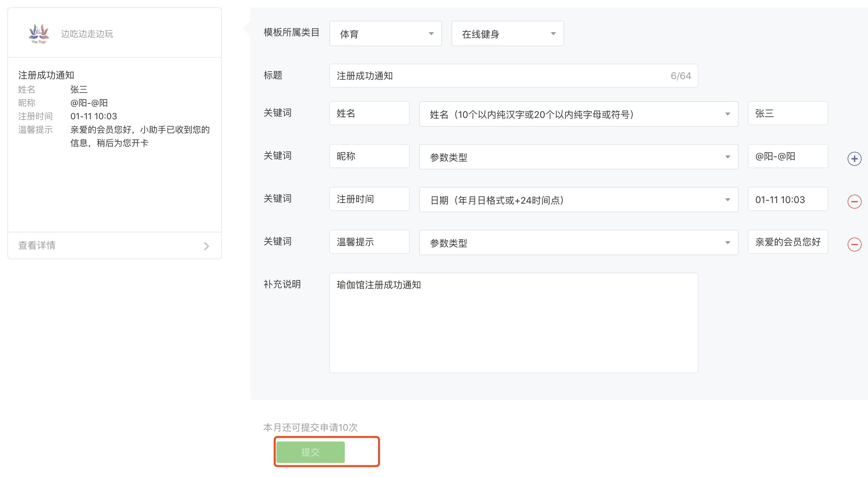Click chevron arrow beside 查看详情
This screenshot has width=868, height=477.
coord(207,246)
